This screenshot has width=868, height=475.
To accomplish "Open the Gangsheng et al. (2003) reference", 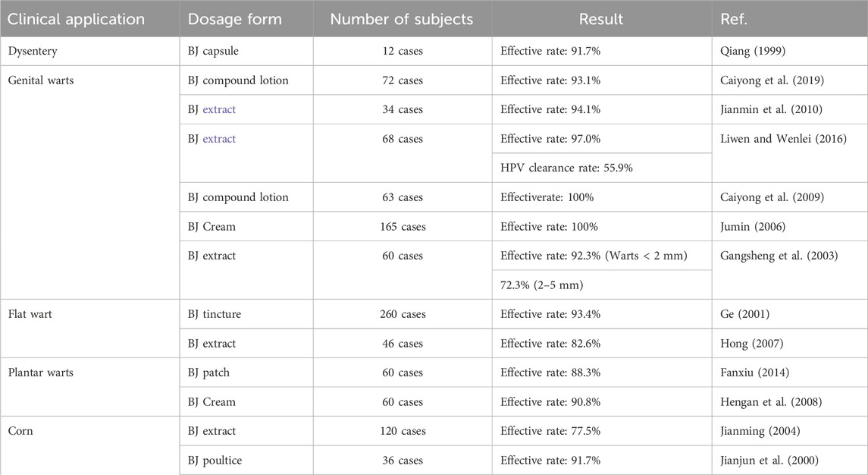I will [x=779, y=256].
